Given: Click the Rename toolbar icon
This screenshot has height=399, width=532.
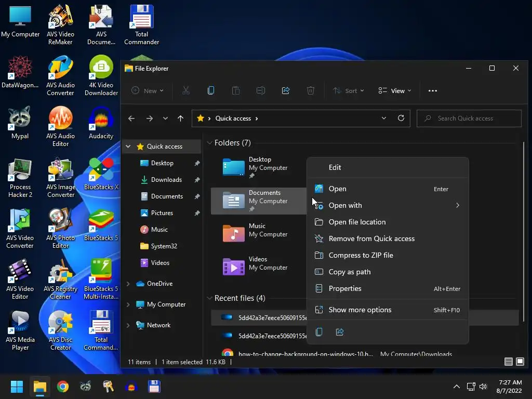Looking at the screenshot, I should pyautogui.click(x=261, y=90).
